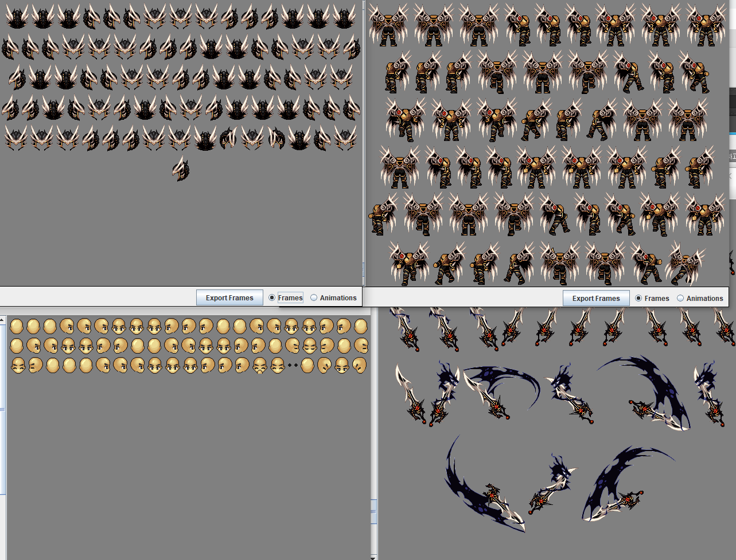
Task: Select Frames radio in the helmet window
Action: 272,297
